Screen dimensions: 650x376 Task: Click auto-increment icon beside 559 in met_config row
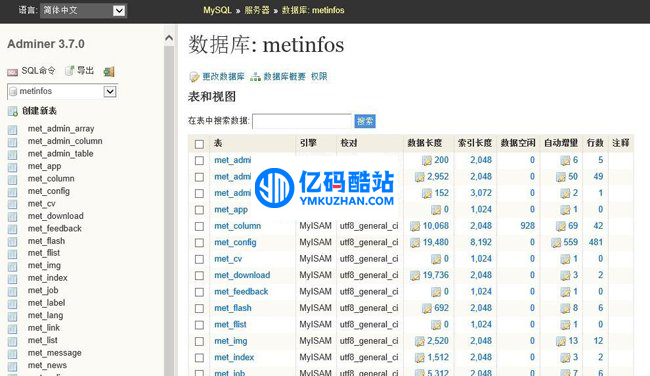click(x=556, y=243)
